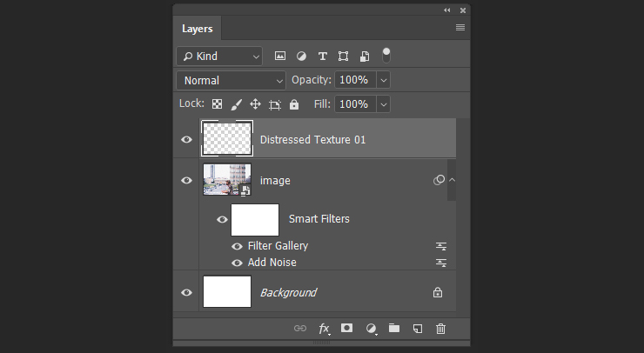Viewport: 644px width, 353px height.
Task: Select the Filter Gallery entry
Action: click(x=278, y=246)
